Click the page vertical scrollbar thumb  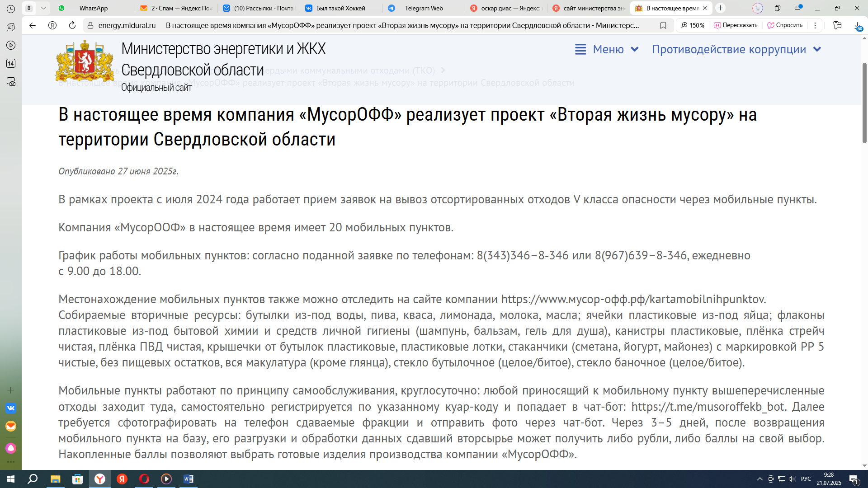click(864, 104)
